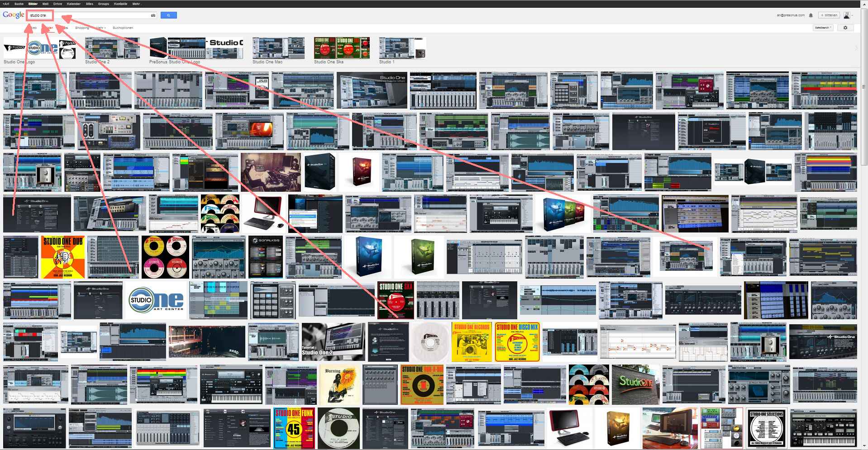The image size is (868, 450).
Task: Select PreSonus Studio One Logo related search
Action: click(196, 51)
